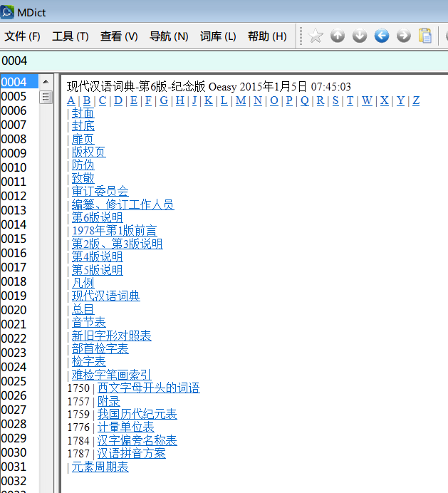Go back with the blue left arrow
The image size is (448, 493).
coord(382,36)
